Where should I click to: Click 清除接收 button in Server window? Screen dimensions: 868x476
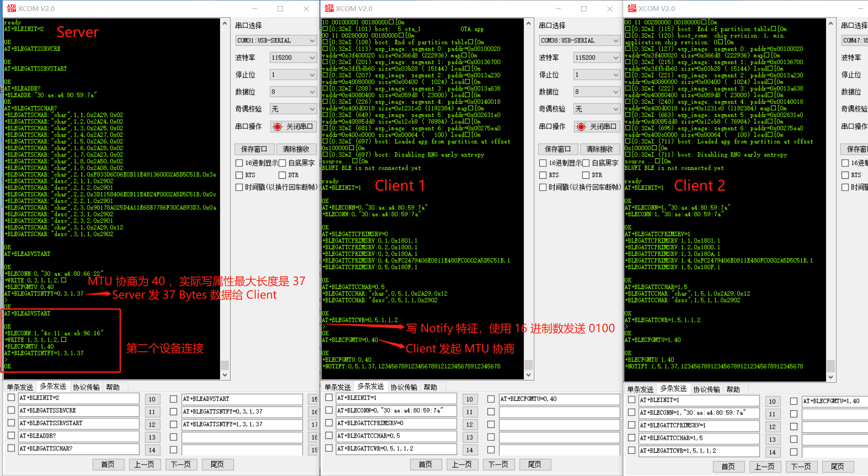[x=297, y=149]
